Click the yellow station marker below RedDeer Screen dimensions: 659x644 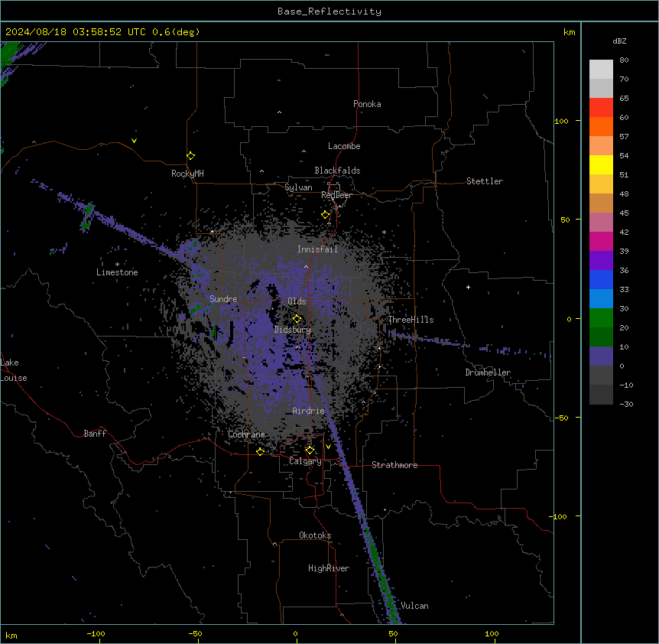tap(325, 215)
